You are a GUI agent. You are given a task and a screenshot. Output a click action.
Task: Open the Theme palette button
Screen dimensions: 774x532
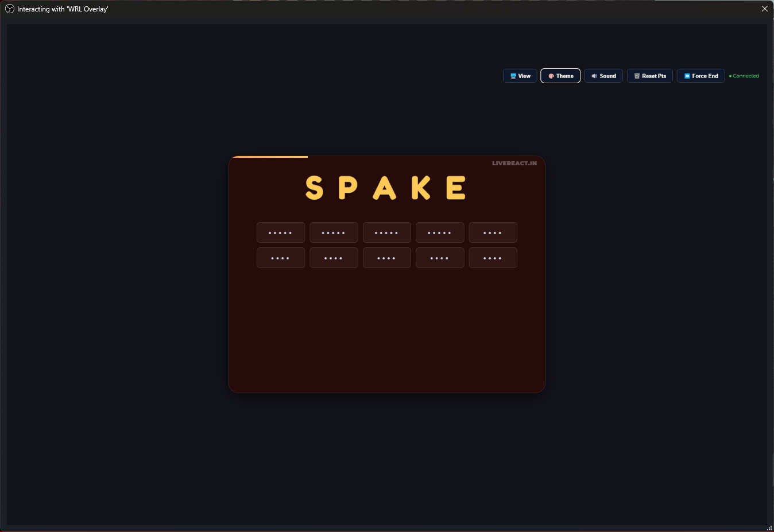coord(560,76)
